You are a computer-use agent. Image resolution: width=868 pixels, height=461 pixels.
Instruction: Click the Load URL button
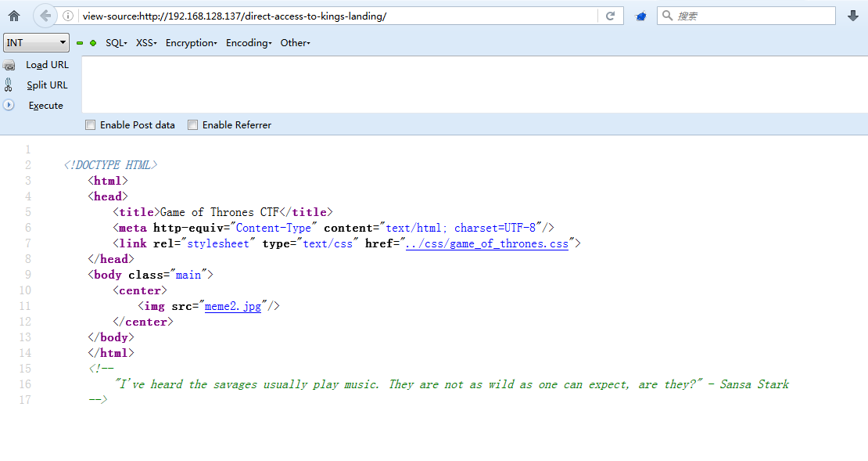pos(37,65)
